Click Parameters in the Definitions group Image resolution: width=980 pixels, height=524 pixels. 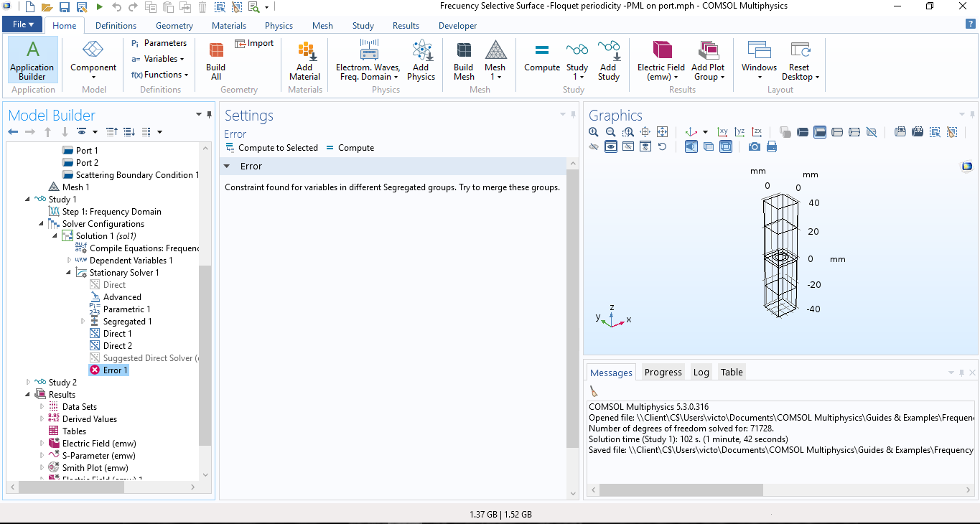click(159, 43)
